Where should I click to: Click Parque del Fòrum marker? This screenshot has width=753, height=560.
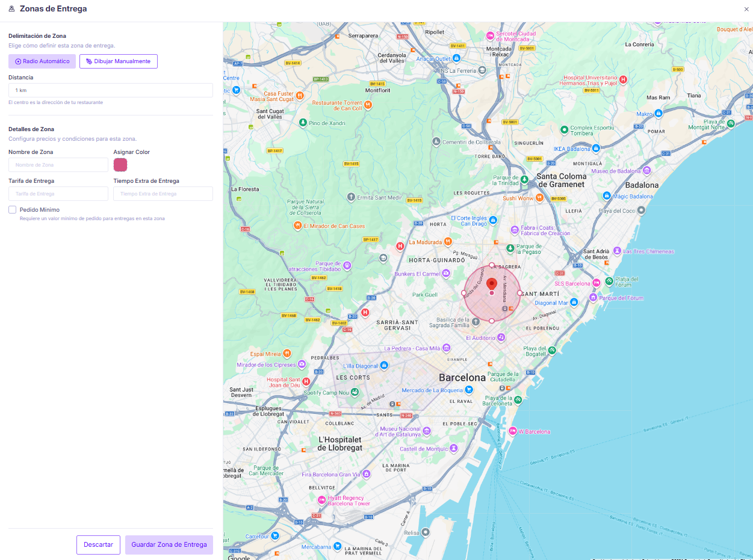click(593, 298)
